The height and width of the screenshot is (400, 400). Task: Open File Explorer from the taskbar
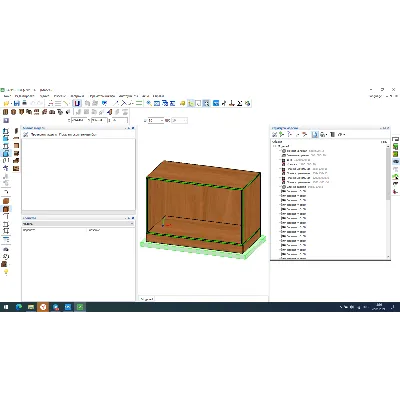pyautogui.click(x=31, y=307)
